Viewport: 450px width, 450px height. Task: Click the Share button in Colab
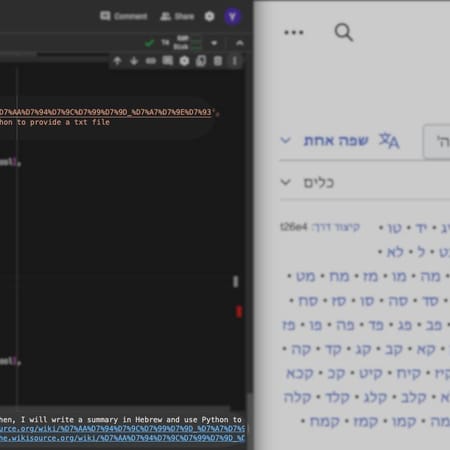[177, 16]
